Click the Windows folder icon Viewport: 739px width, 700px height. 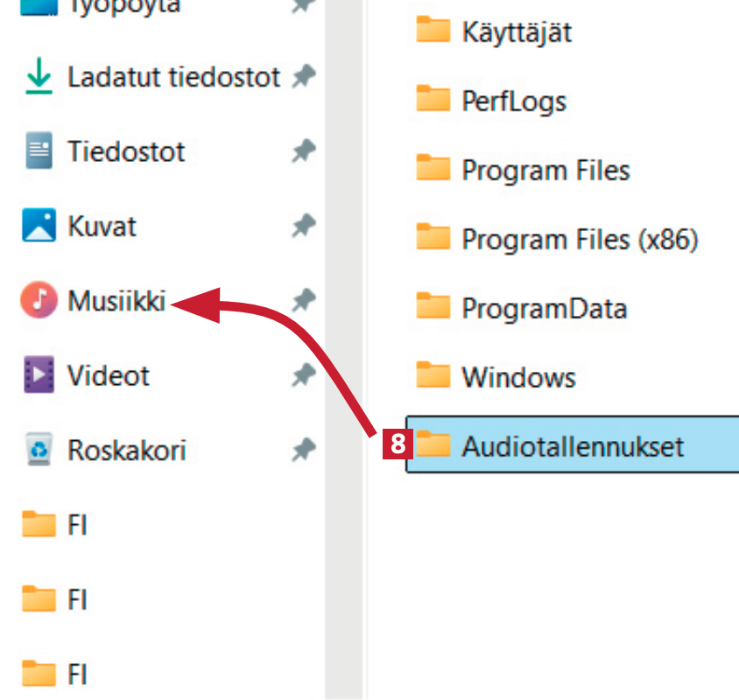(433, 377)
